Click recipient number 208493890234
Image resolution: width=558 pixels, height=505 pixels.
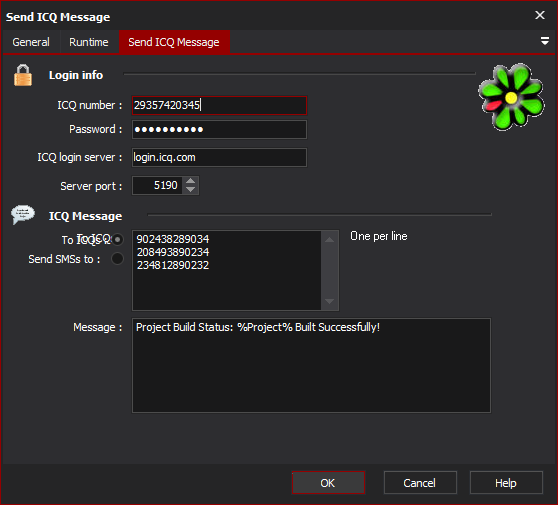click(x=173, y=252)
